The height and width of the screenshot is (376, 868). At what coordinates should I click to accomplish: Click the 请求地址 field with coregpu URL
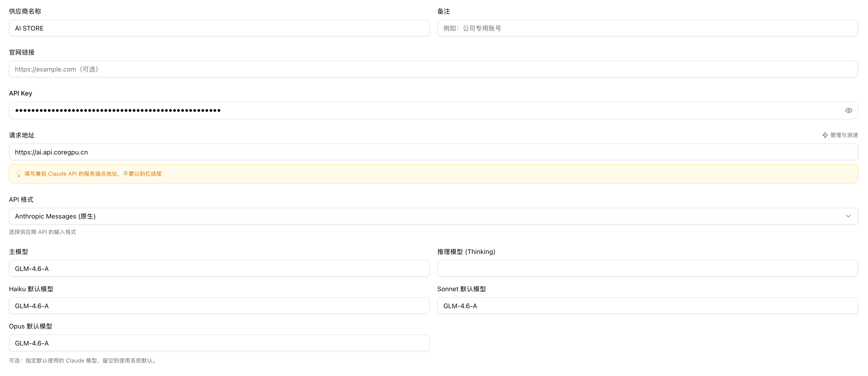pos(433,152)
